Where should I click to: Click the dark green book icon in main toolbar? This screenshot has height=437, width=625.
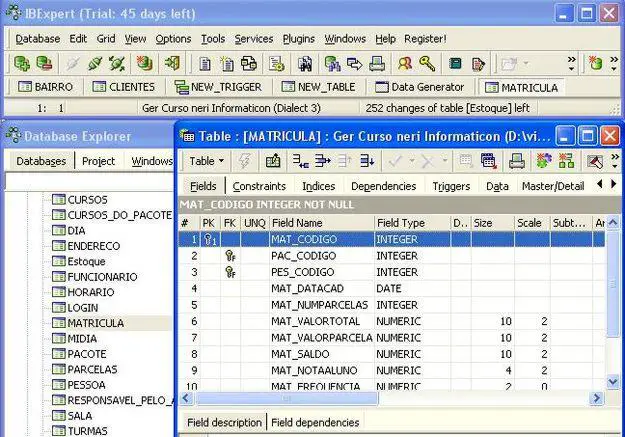(x=455, y=63)
